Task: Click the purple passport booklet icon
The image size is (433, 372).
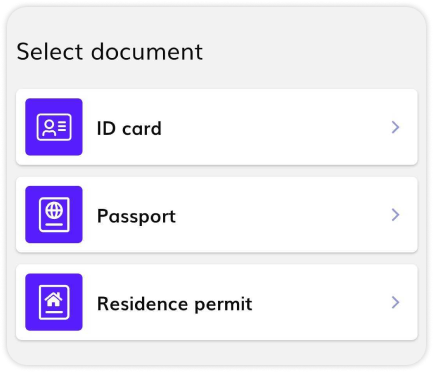Action: point(54,214)
